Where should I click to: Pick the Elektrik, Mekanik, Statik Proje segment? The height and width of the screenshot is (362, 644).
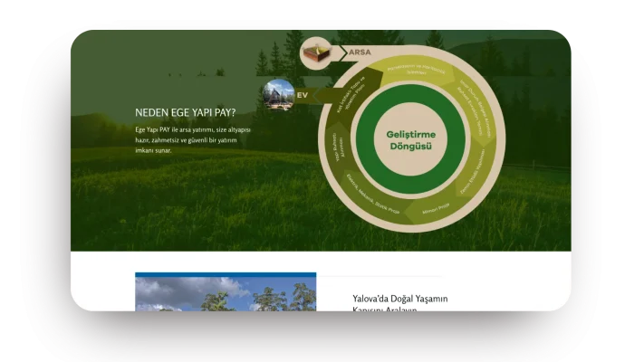[x=372, y=195]
